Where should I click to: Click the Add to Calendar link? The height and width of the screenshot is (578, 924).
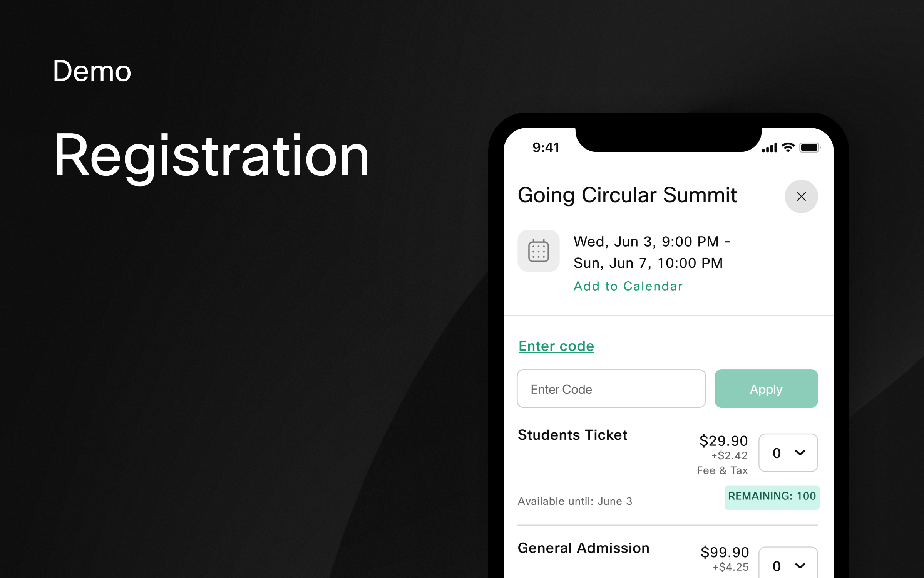coord(628,286)
